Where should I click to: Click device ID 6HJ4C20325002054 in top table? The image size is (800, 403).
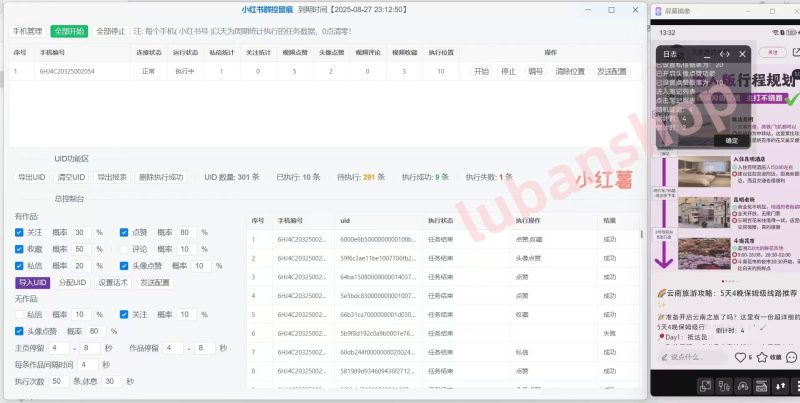point(67,72)
